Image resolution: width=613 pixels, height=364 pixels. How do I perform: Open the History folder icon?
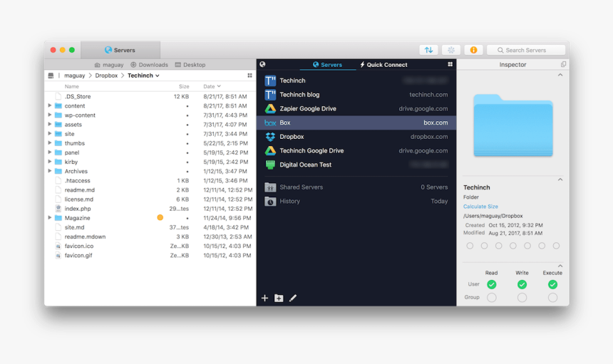click(x=270, y=201)
